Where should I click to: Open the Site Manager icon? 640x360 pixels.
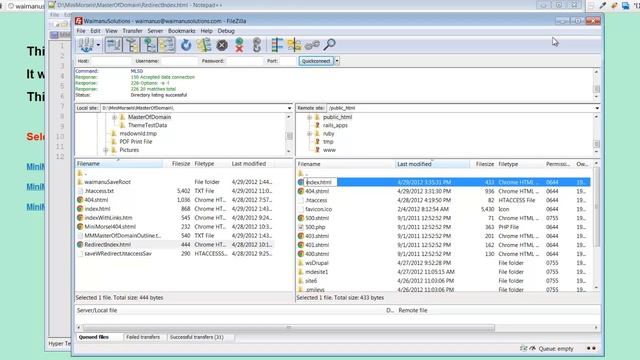point(86,45)
